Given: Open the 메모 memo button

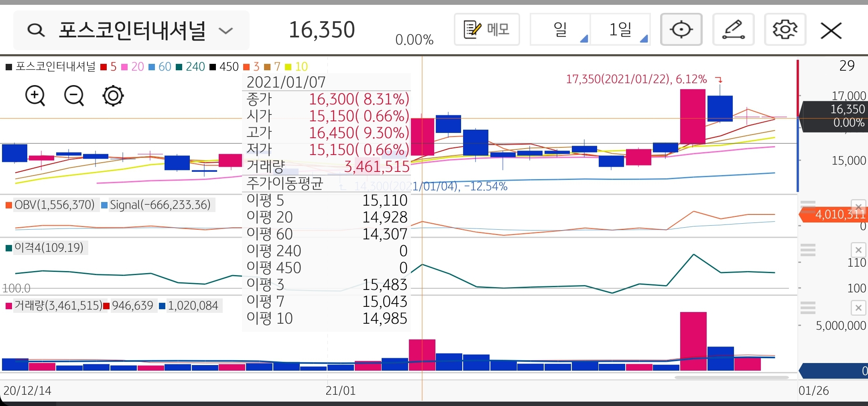Looking at the screenshot, I should (x=487, y=29).
